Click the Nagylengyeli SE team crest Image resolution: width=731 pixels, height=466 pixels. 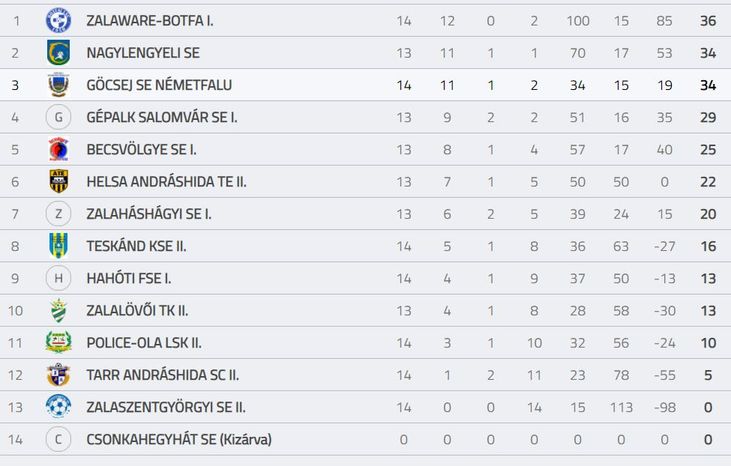(58, 53)
